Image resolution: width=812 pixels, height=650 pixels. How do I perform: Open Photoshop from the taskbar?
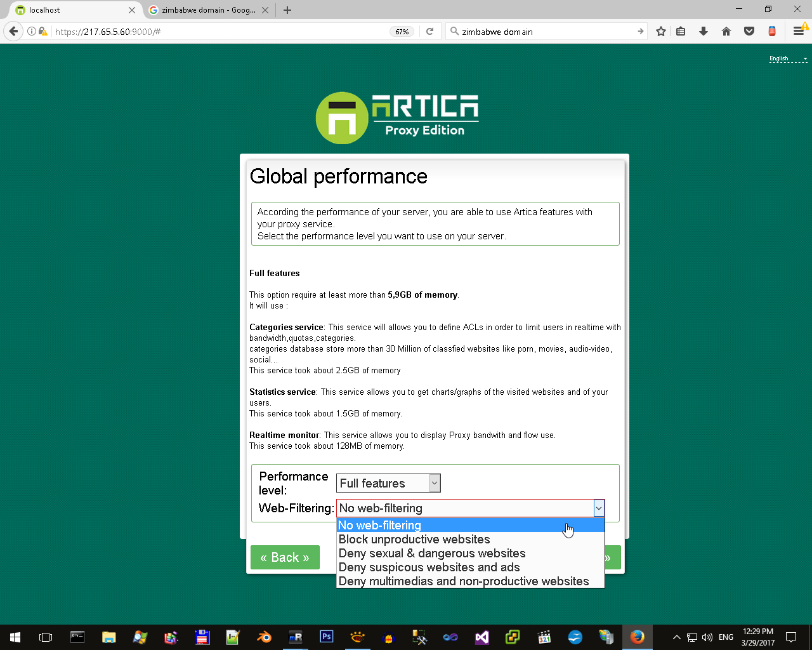326,637
